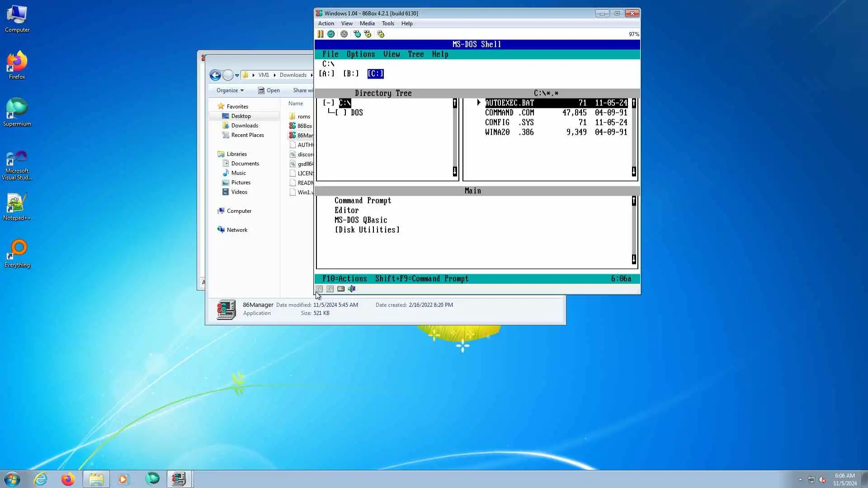Open the Organize dropdown in Explorer
Screen dimensions: 868x488
click(x=230, y=90)
